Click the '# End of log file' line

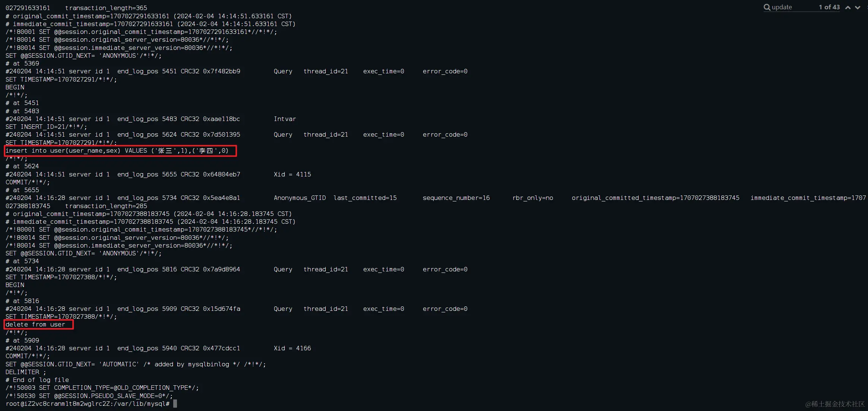[x=37, y=380]
